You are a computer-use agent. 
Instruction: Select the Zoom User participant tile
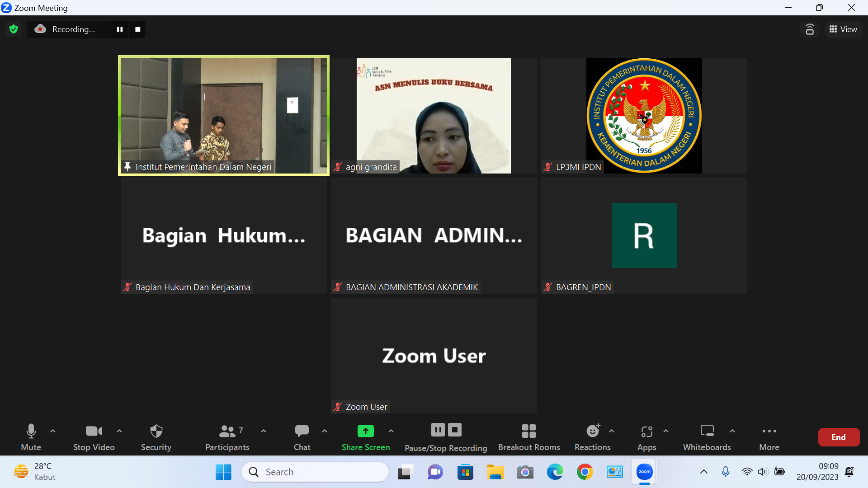(x=434, y=356)
